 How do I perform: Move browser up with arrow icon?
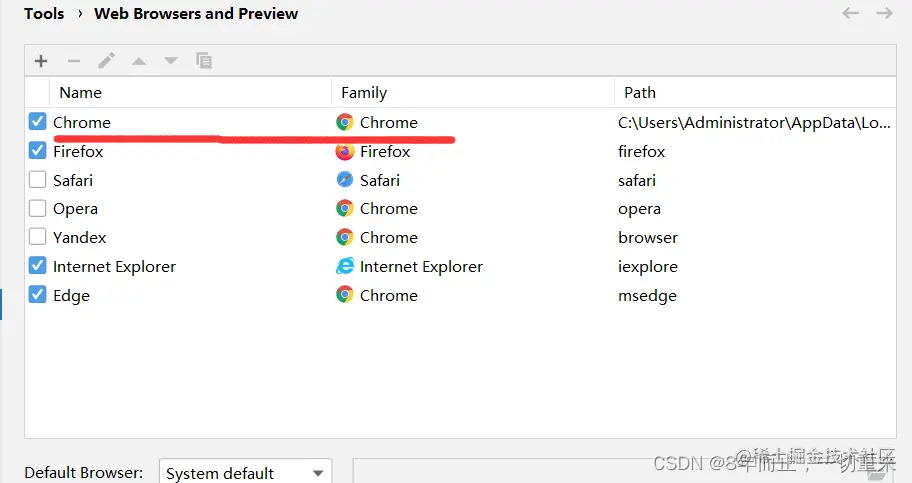(x=138, y=61)
